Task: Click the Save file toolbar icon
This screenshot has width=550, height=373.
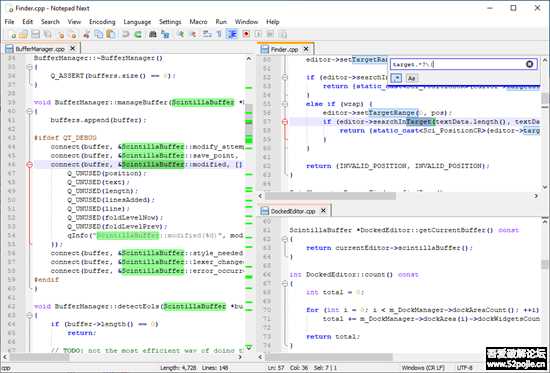Action: tap(35, 34)
